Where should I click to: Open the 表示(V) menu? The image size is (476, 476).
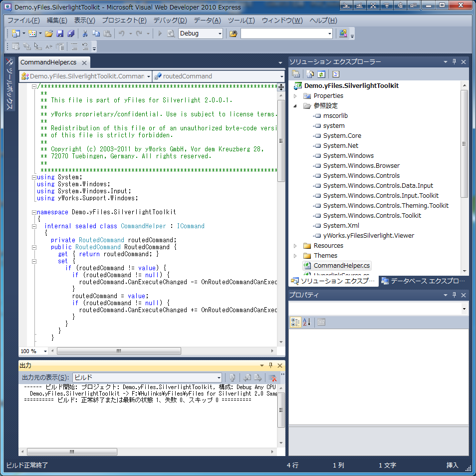pos(85,20)
